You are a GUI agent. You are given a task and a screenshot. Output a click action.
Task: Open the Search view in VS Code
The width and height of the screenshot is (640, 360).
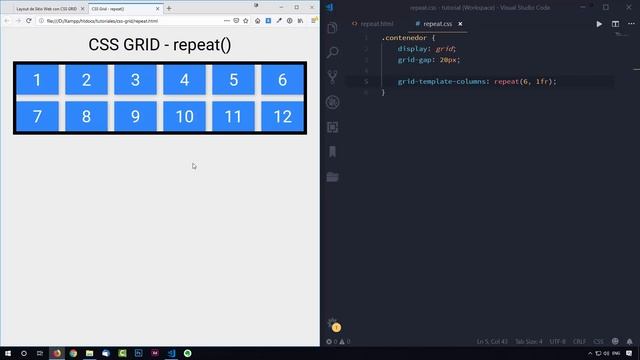332,52
